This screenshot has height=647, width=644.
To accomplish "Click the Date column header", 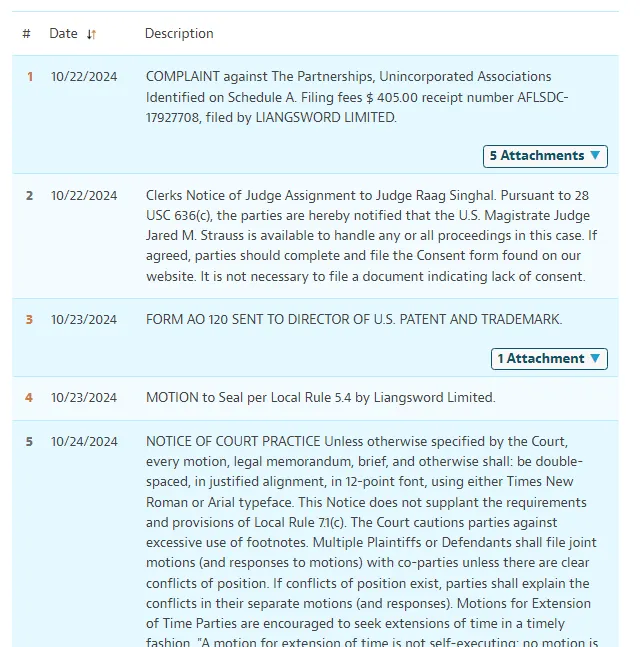I will click(x=63, y=33).
